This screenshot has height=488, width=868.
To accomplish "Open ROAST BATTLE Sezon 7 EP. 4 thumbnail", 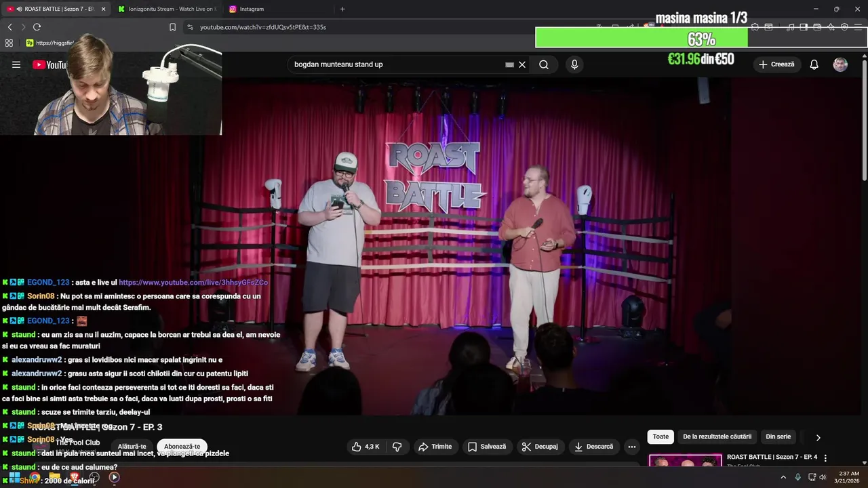I will [x=685, y=460].
